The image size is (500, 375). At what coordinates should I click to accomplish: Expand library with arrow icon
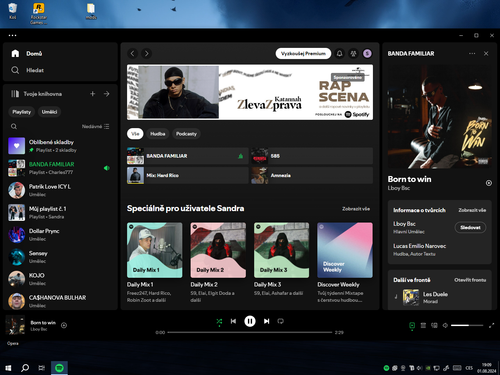click(107, 94)
